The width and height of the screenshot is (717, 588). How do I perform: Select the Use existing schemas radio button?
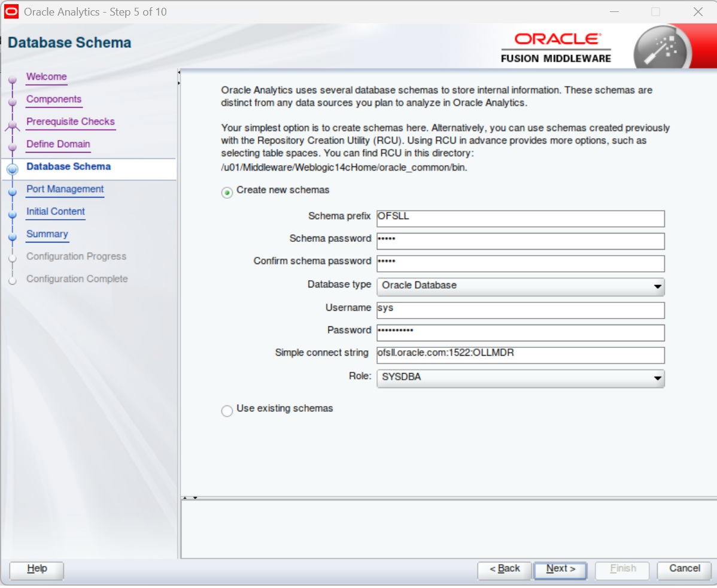pos(227,411)
